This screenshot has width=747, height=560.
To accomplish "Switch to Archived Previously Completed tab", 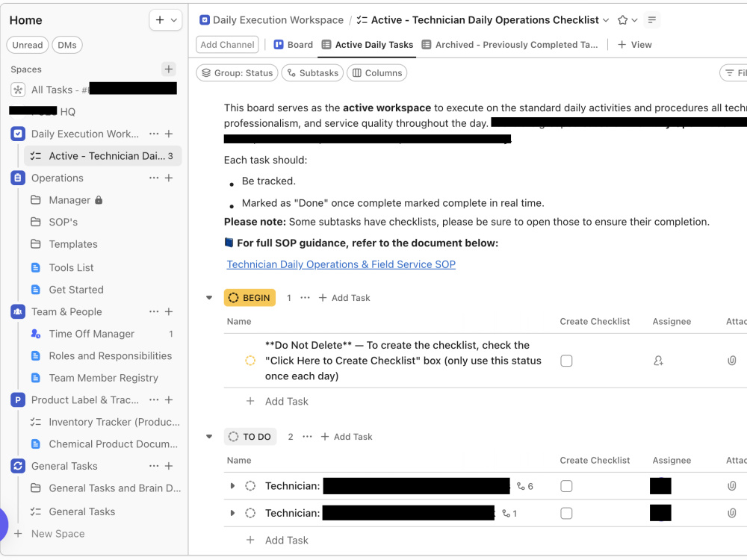I will pos(509,44).
